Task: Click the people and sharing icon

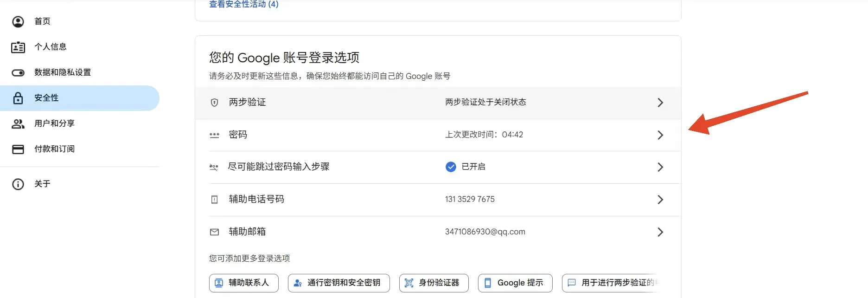Action: 18,123
